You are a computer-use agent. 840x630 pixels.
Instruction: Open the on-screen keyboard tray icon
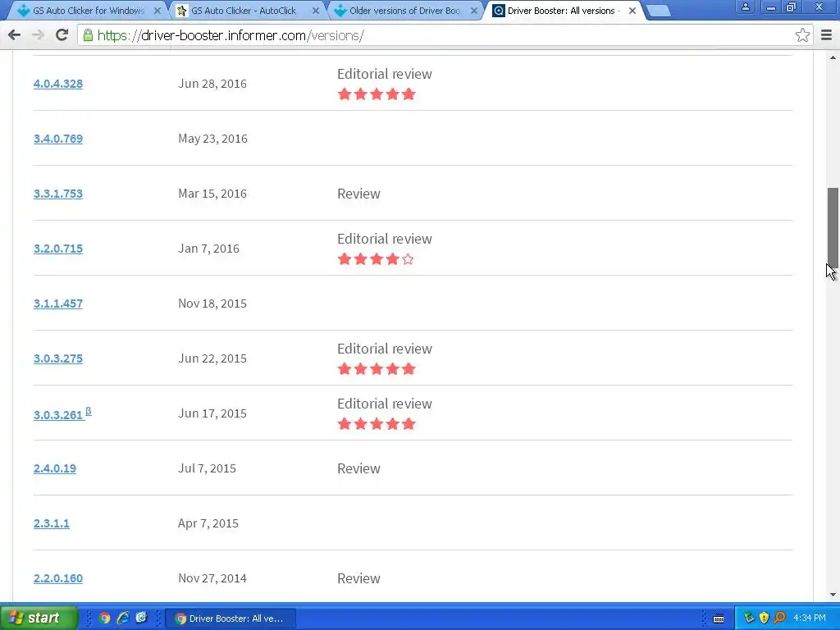[x=719, y=619]
